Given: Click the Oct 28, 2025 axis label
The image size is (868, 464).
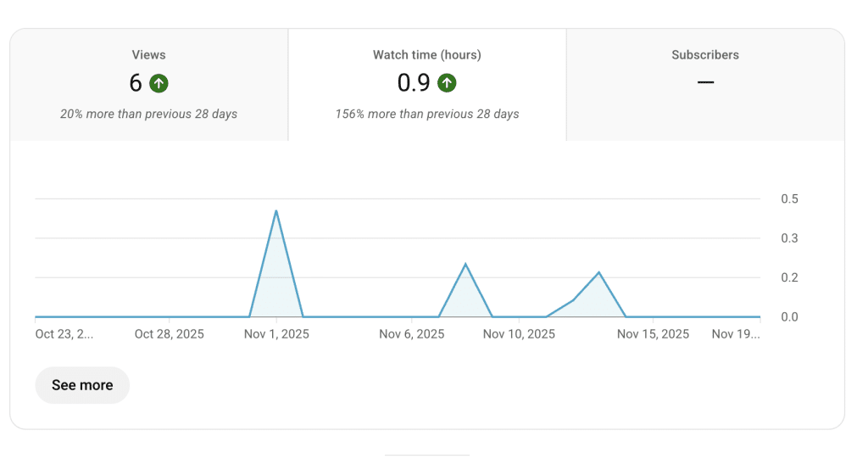Looking at the screenshot, I should [170, 334].
